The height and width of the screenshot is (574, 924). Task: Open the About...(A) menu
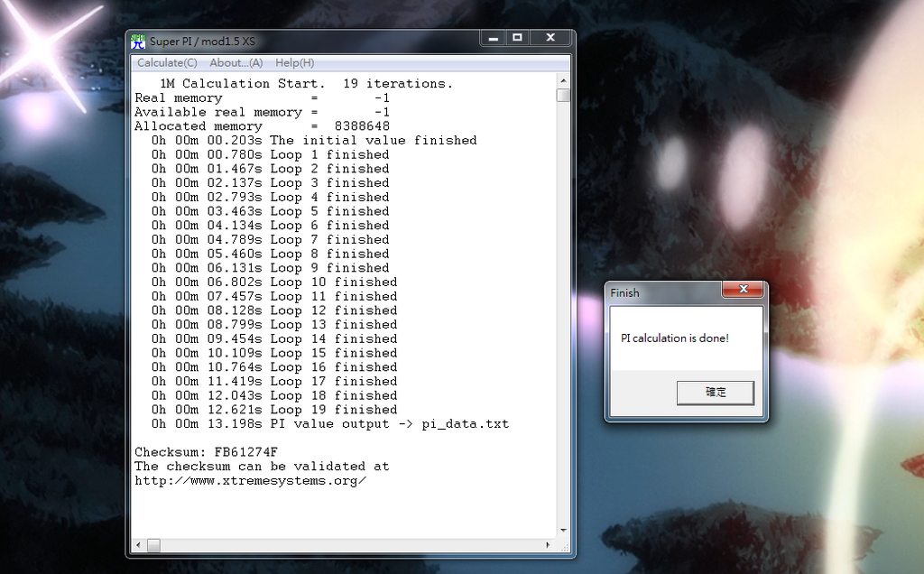point(236,63)
